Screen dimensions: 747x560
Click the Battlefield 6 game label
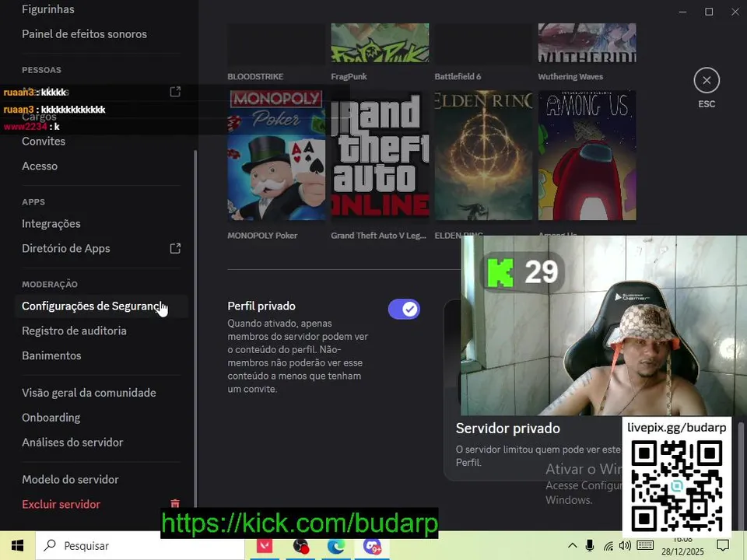458,77
